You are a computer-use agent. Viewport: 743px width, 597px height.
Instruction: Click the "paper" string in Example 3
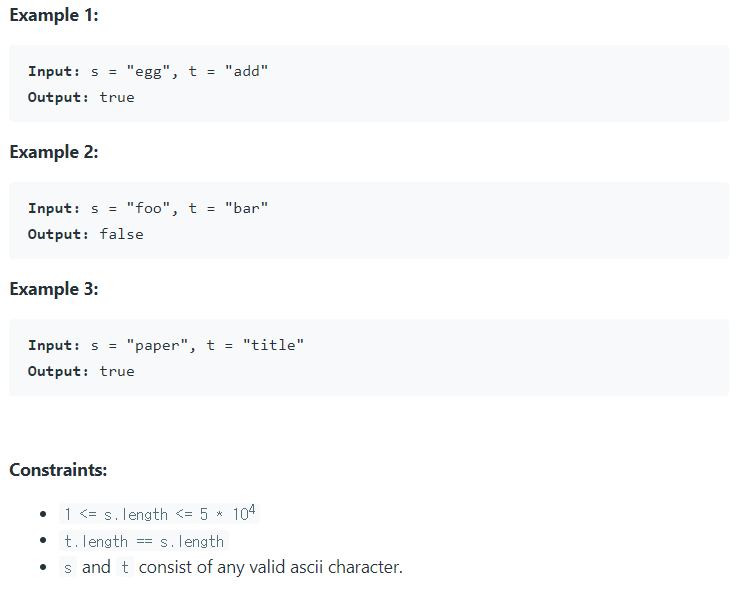[x=157, y=345]
